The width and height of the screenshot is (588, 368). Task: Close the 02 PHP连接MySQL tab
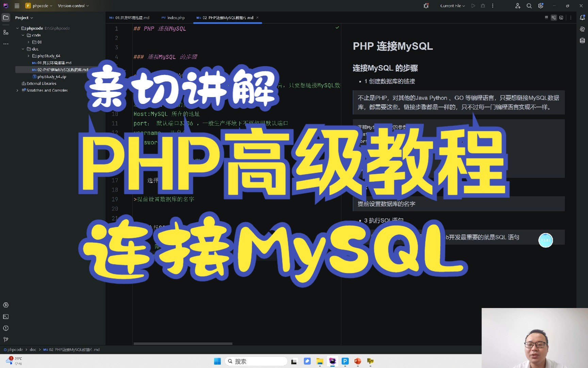coord(258,18)
